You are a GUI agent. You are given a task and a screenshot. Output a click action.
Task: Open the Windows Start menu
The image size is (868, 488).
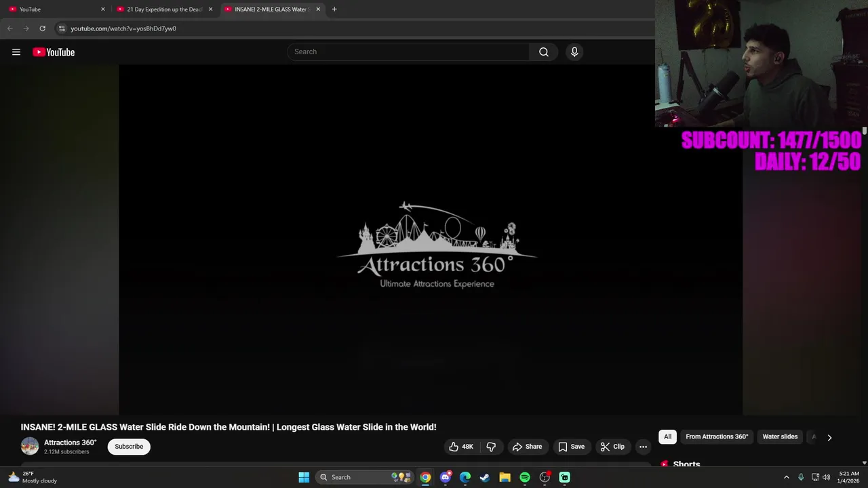coord(304,477)
